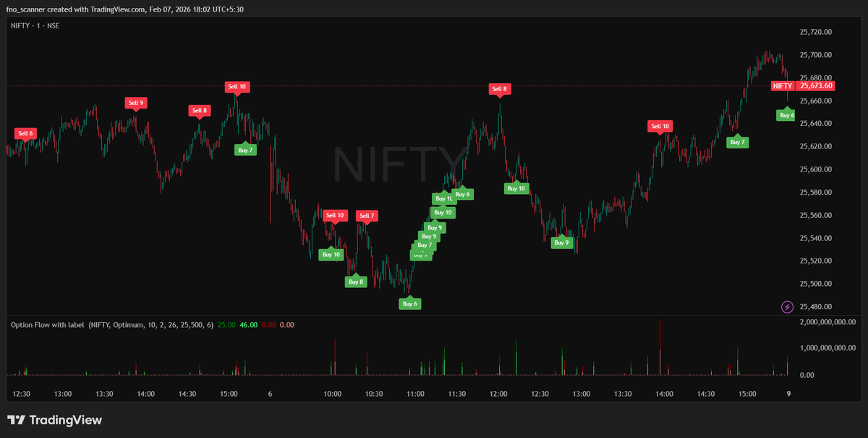
Task: Select the red NIFTY price tag 25,673.60
Action: pyautogui.click(x=803, y=85)
